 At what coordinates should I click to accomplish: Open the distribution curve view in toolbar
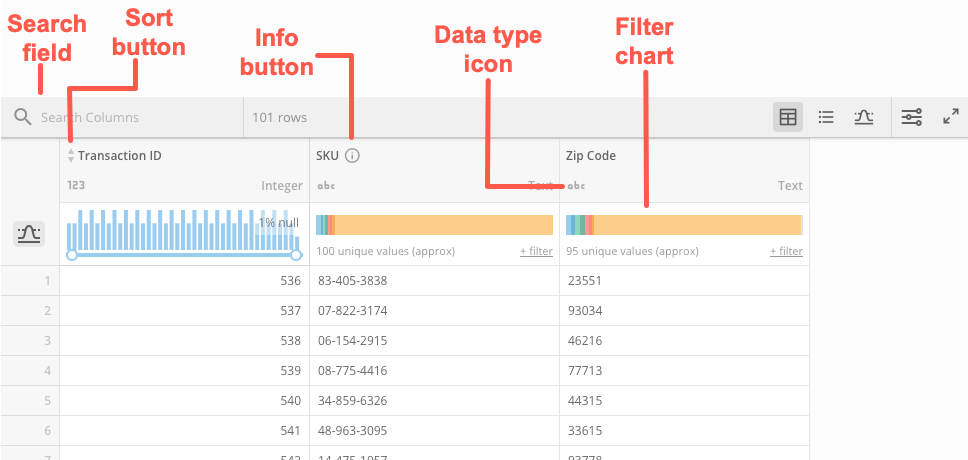864,117
